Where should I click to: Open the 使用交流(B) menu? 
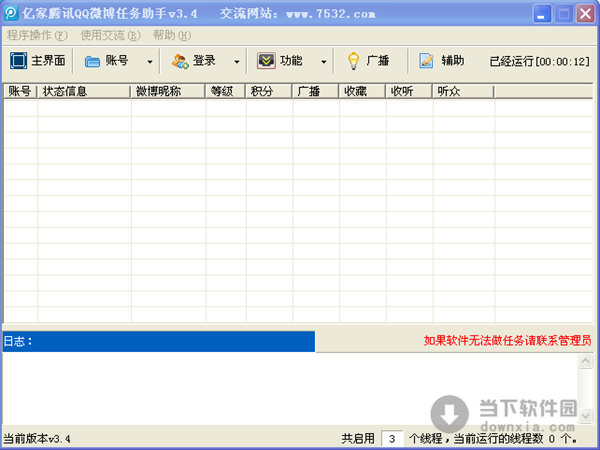click(110, 35)
